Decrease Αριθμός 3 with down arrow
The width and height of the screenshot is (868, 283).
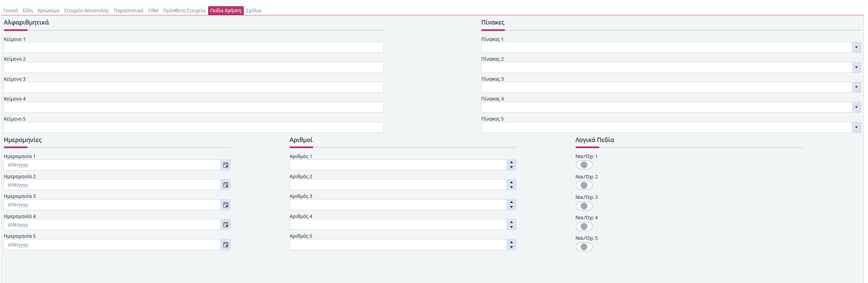click(511, 207)
